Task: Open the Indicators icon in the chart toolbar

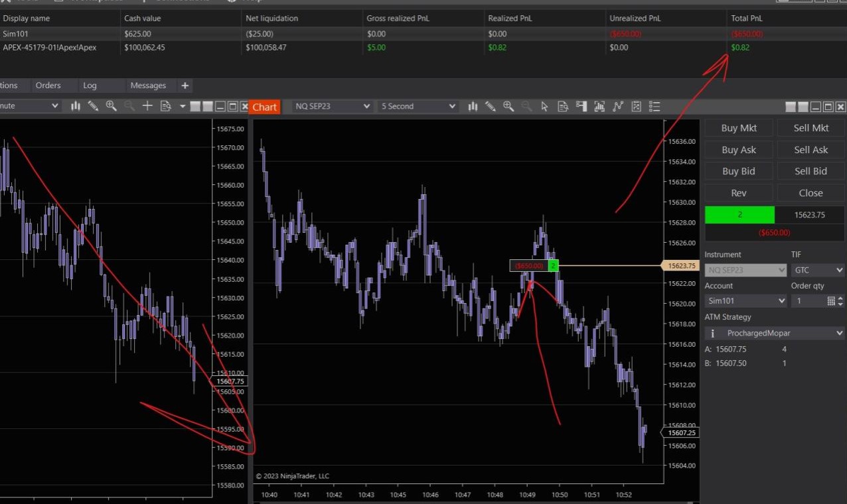Action: (599, 106)
